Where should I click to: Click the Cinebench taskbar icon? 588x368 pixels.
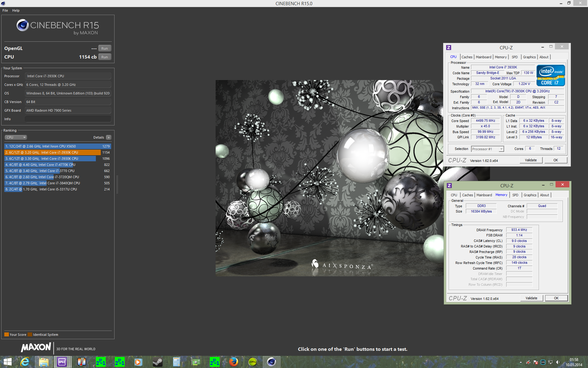click(x=271, y=362)
